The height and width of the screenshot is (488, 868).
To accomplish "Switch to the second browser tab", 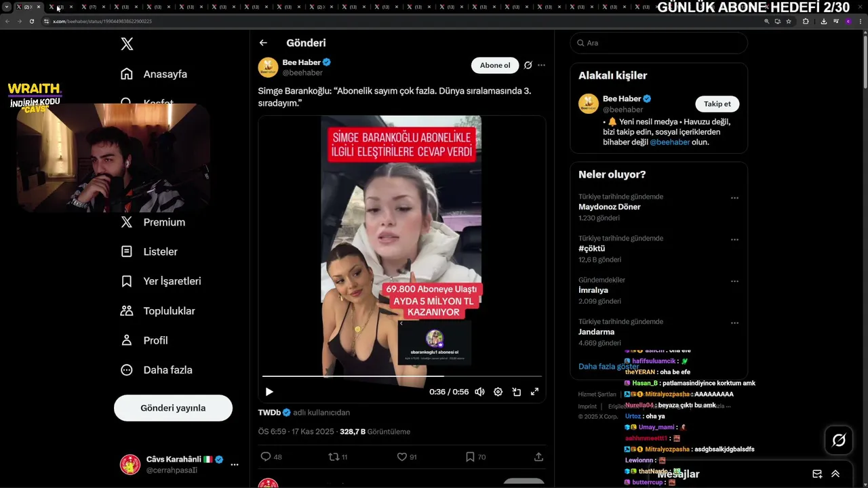I will click(x=60, y=7).
